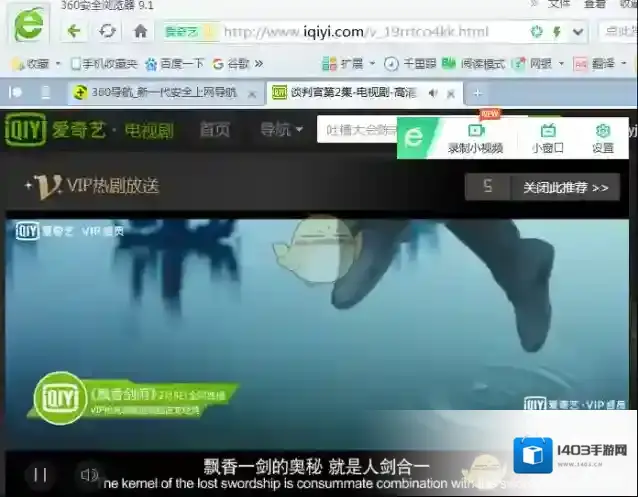
Task: Open the 扩展 extensions button
Action: 342,64
